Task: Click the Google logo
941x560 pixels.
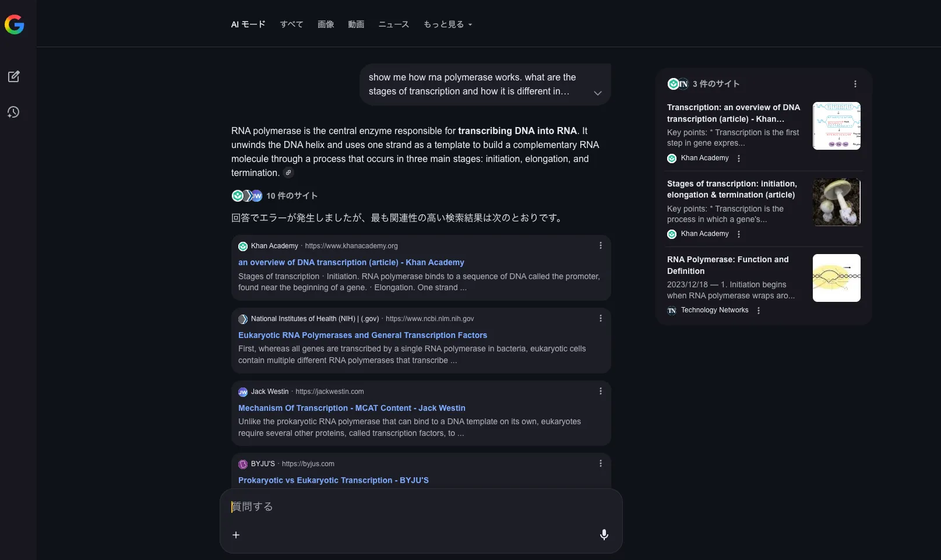Action: (15, 24)
